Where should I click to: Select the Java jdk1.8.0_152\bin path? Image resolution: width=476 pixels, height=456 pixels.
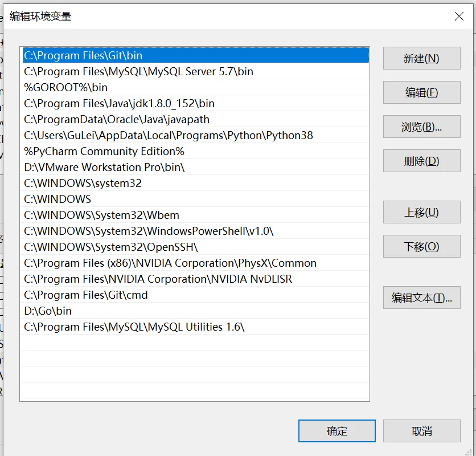(196, 103)
